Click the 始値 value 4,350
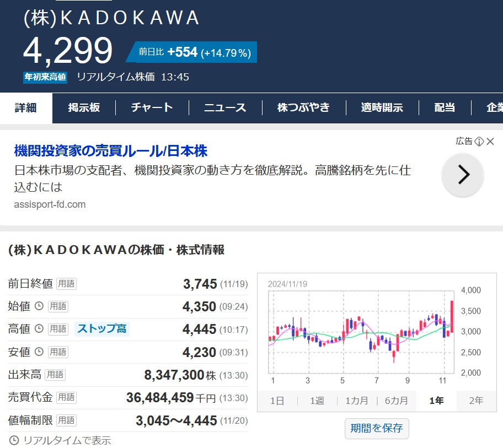Image resolution: width=503 pixels, height=448 pixels. (199, 307)
